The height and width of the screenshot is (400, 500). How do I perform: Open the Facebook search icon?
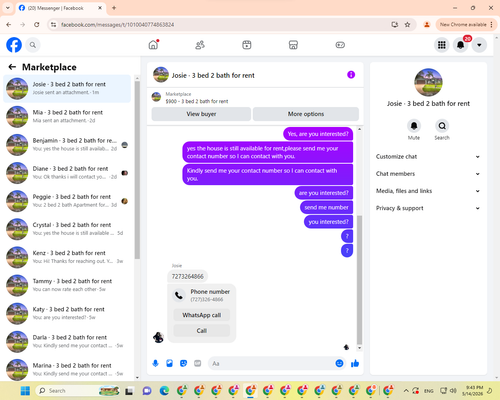pyautogui.click(x=33, y=45)
